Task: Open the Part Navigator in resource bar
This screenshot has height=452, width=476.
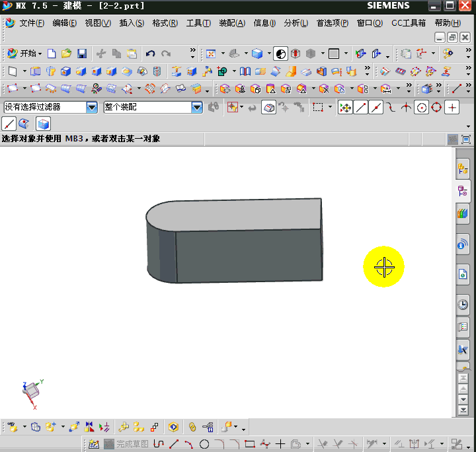Action: pos(463,191)
